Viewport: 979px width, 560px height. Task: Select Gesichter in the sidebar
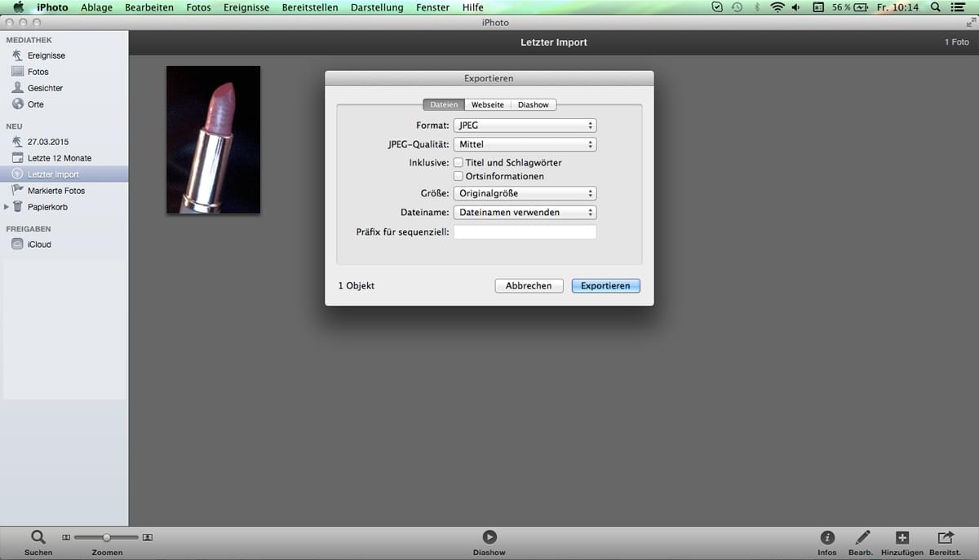(x=45, y=88)
